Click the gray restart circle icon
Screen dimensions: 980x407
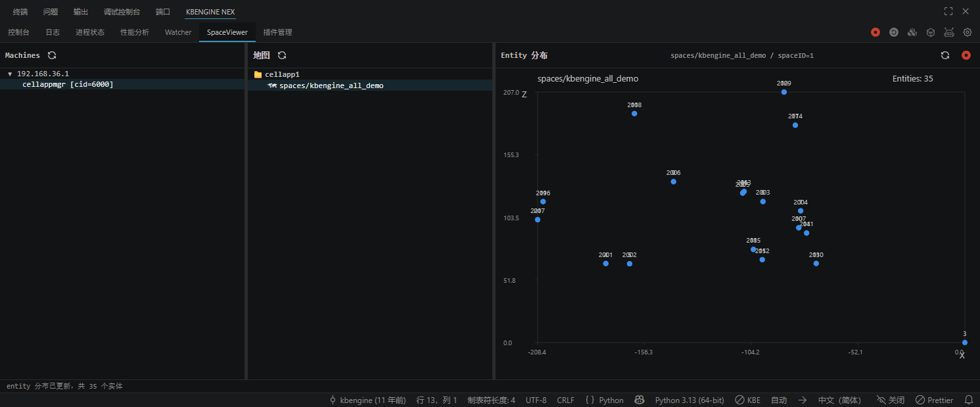pos(894,32)
